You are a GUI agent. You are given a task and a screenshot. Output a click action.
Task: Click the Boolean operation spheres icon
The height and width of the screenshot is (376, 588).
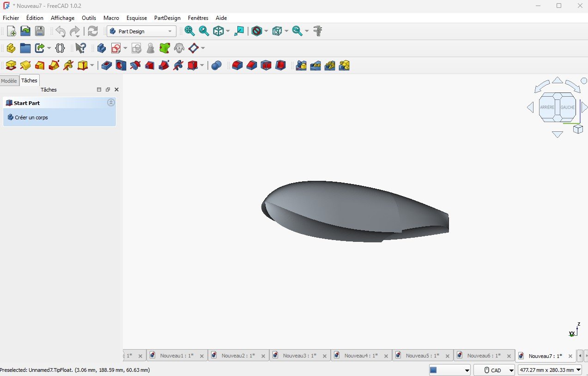pyautogui.click(x=216, y=66)
